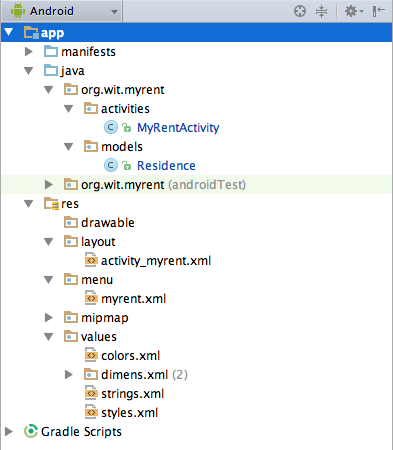Select the menu folder label
The height and width of the screenshot is (450, 393).
(x=97, y=280)
